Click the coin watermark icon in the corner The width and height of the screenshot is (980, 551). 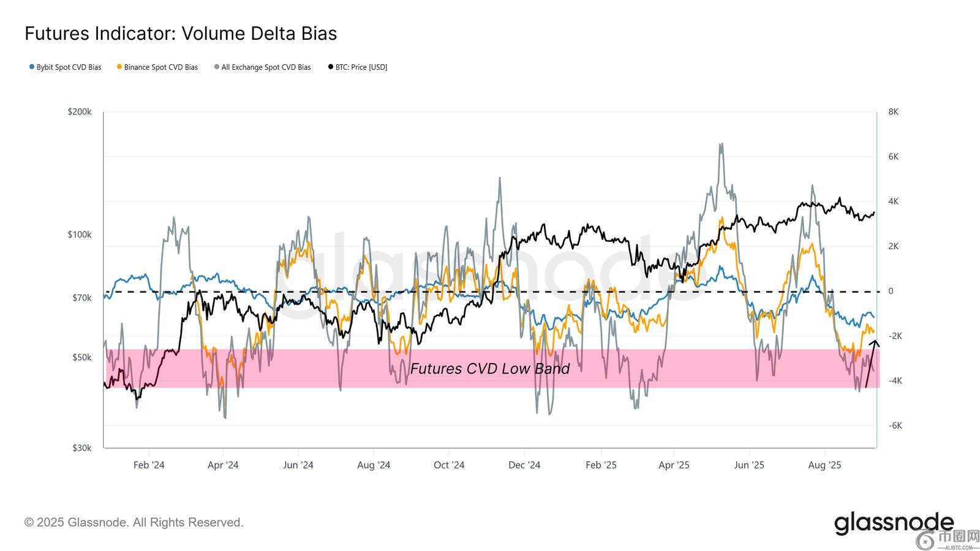[925, 540]
